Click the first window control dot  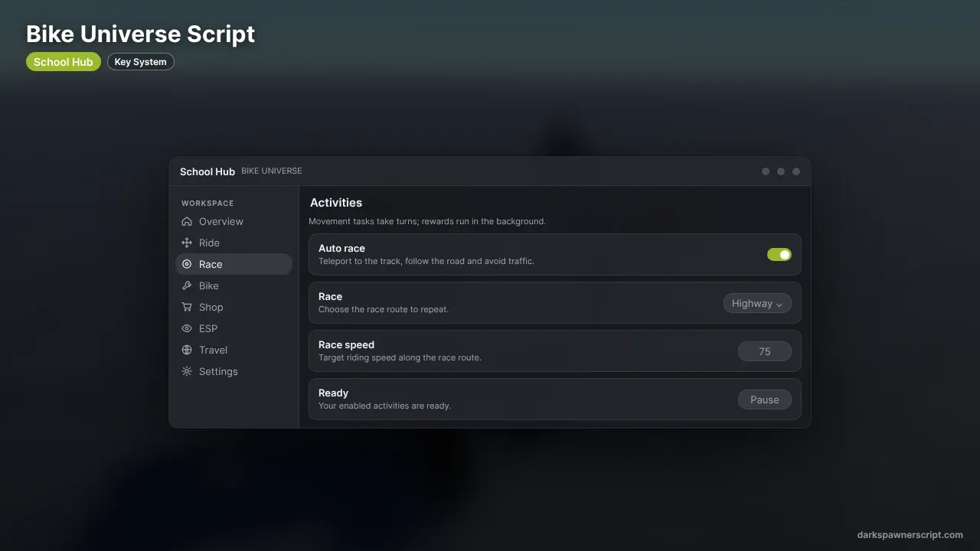click(x=766, y=171)
